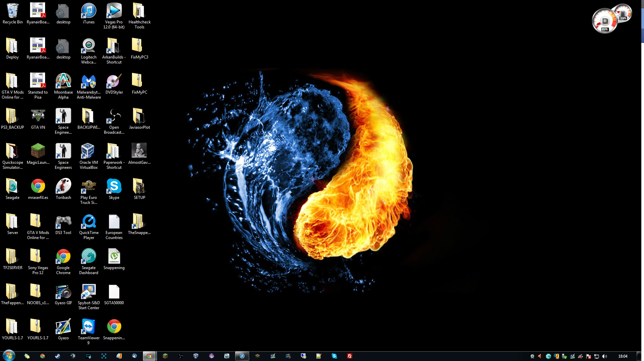This screenshot has height=361, width=644.
Task: Click the Skype desktop shortcut
Action: (114, 187)
